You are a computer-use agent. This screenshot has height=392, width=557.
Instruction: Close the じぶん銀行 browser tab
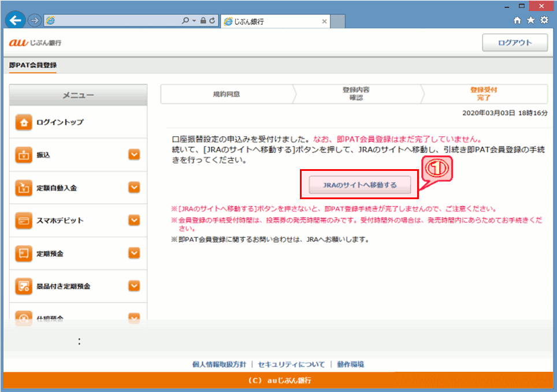324,21
